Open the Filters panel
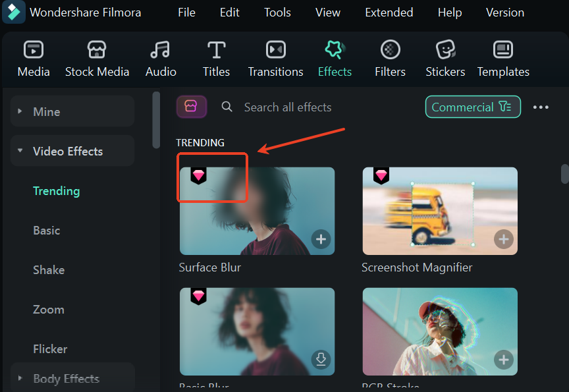The height and width of the screenshot is (392, 569). [x=390, y=58]
